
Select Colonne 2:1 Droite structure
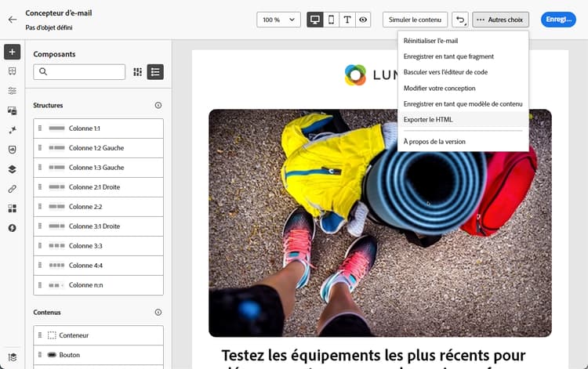click(98, 187)
